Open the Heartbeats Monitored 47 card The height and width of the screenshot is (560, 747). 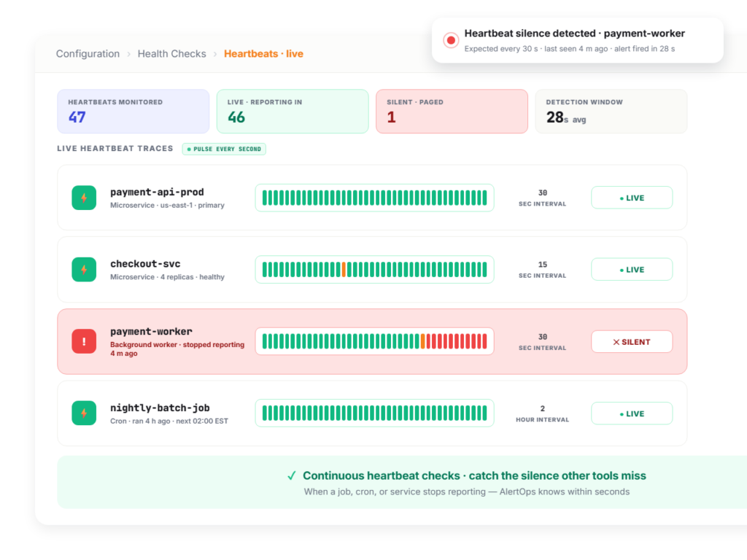(x=133, y=112)
